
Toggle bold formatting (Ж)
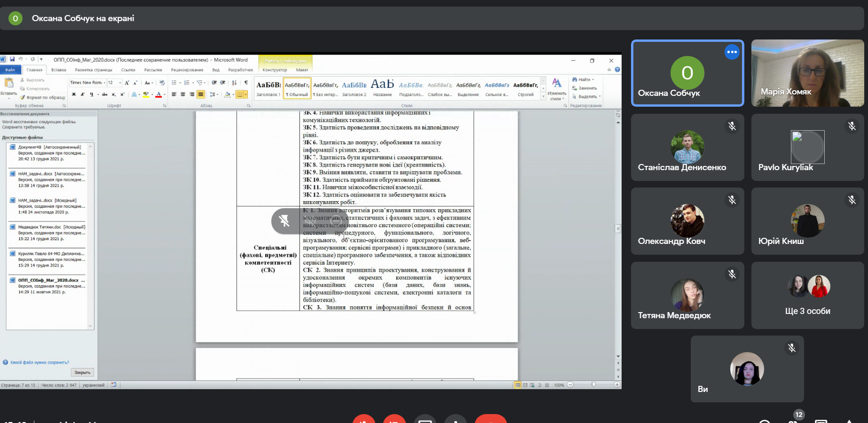tap(74, 94)
